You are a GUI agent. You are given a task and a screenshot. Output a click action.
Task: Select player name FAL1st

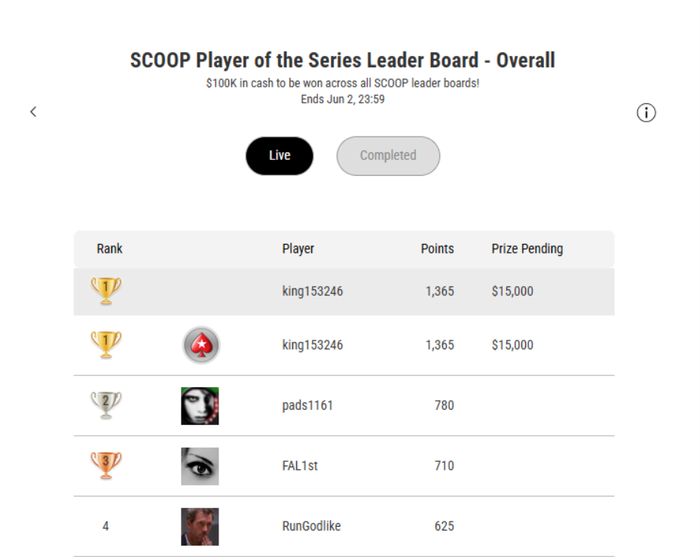(300, 466)
